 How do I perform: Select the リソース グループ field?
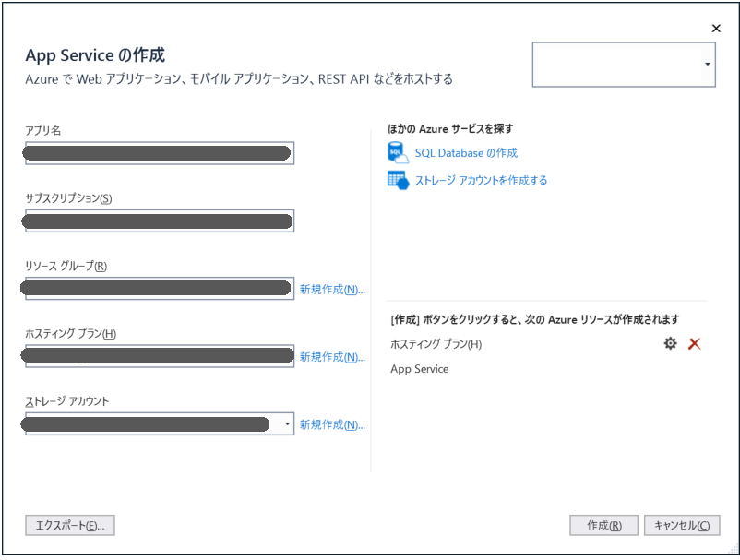(x=157, y=288)
